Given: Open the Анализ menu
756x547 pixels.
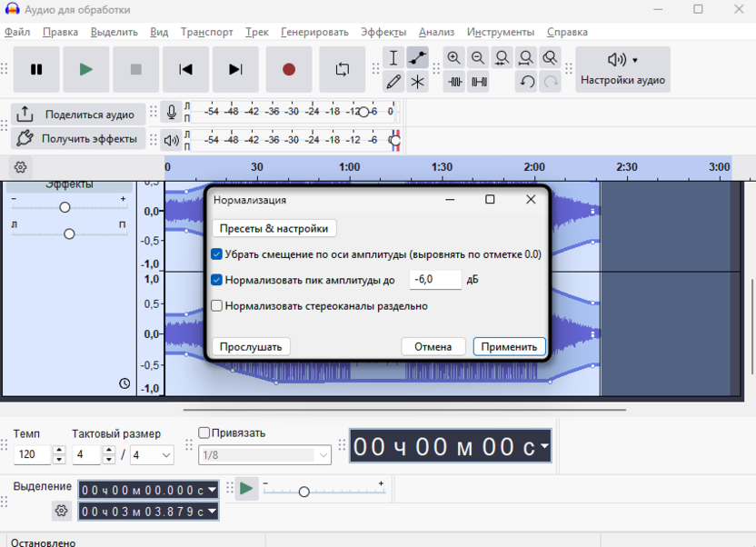Looking at the screenshot, I should 436,32.
